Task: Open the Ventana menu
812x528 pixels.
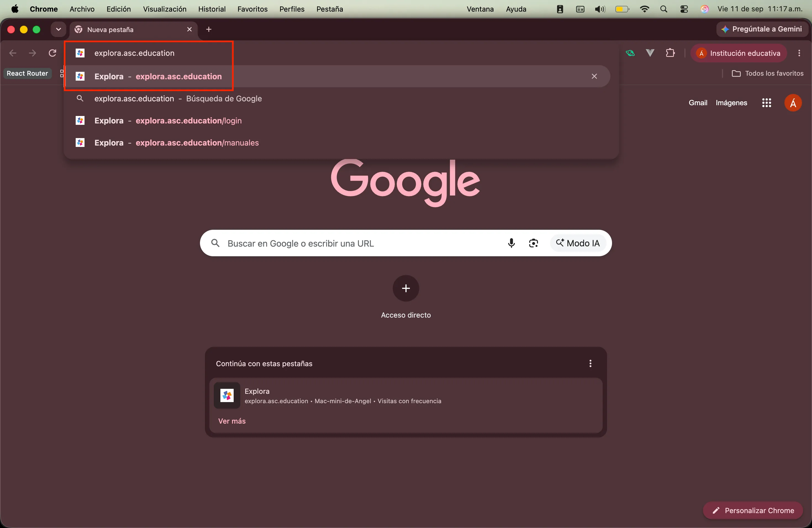Action: click(480, 9)
